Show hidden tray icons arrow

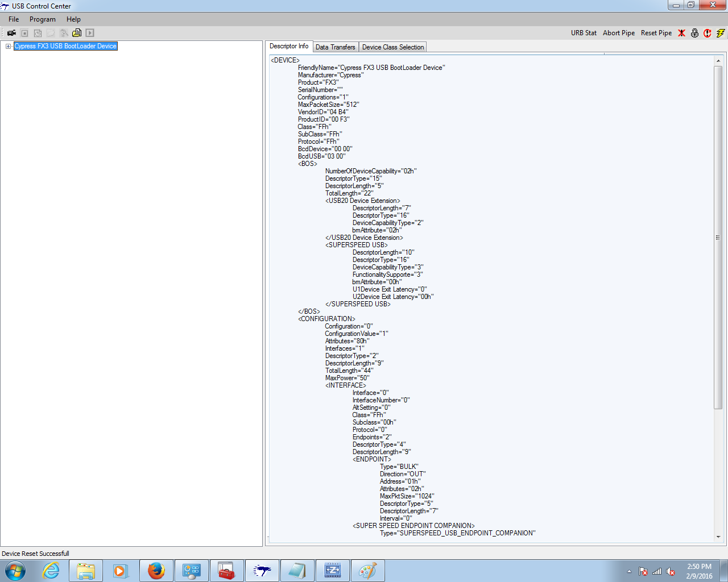click(x=629, y=571)
